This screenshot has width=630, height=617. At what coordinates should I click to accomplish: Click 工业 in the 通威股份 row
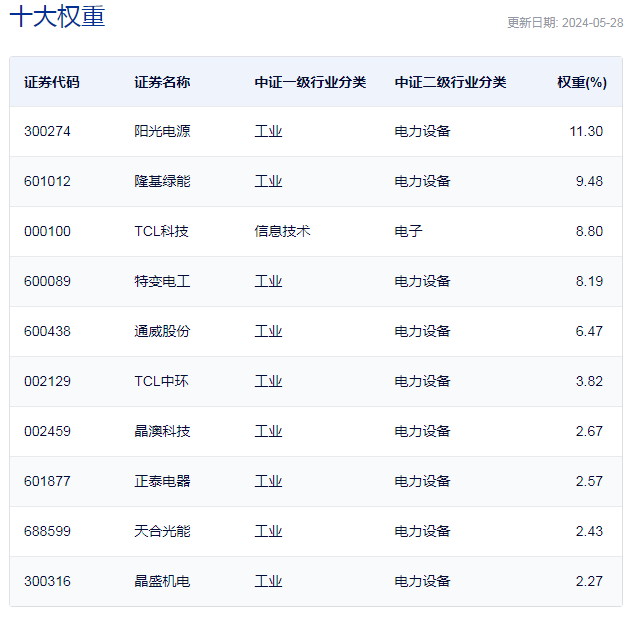pos(268,331)
